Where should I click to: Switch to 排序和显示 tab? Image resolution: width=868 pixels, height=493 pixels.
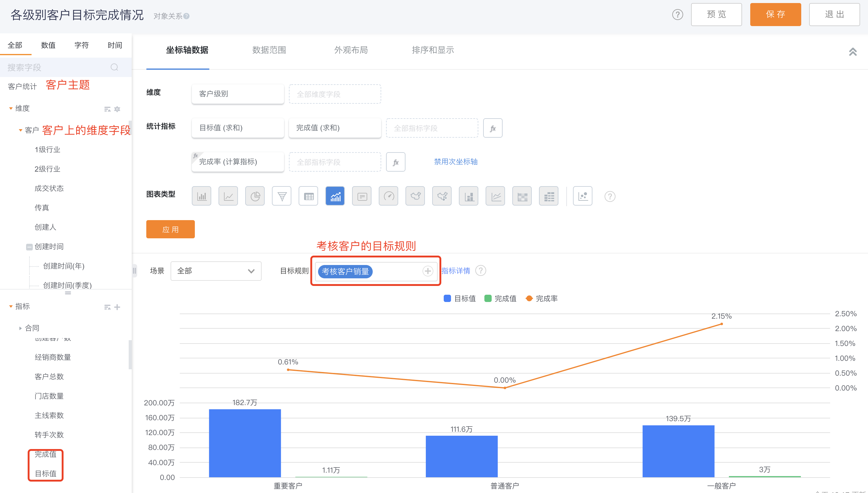pyautogui.click(x=433, y=50)
